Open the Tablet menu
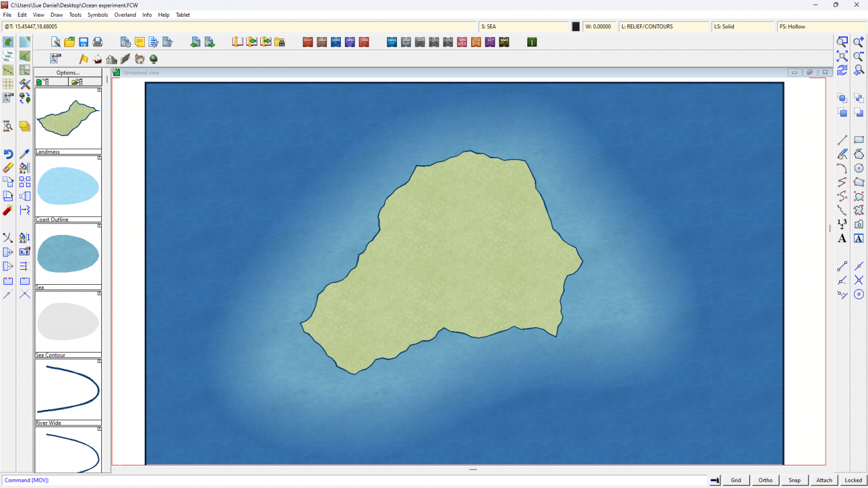Screen dimensions: 868x488 [183, 15]
